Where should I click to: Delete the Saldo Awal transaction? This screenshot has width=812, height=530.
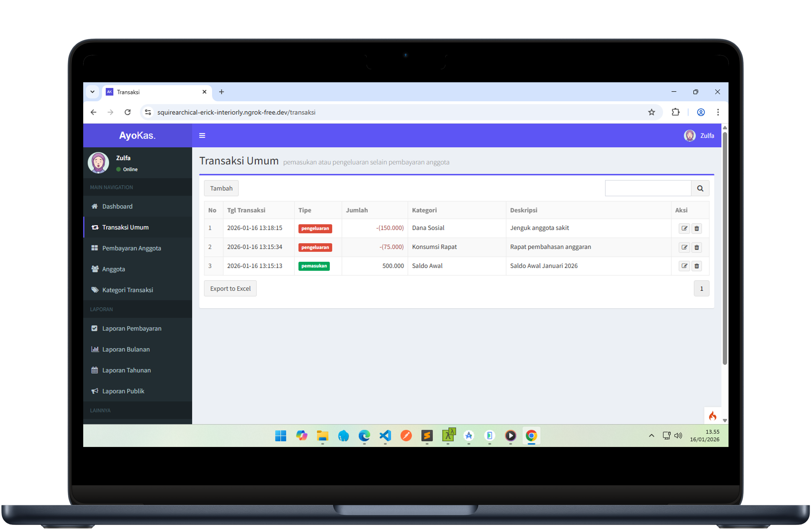tap(697, 266)
